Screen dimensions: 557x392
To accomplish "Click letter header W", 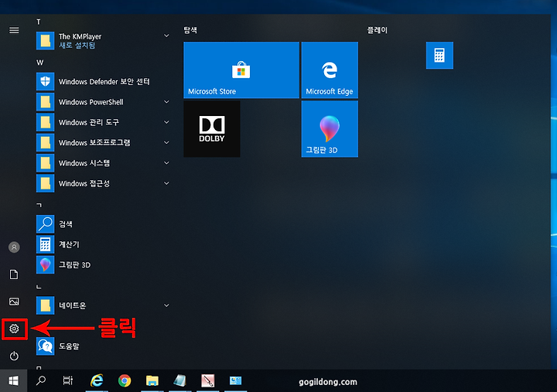I will 39,63.
